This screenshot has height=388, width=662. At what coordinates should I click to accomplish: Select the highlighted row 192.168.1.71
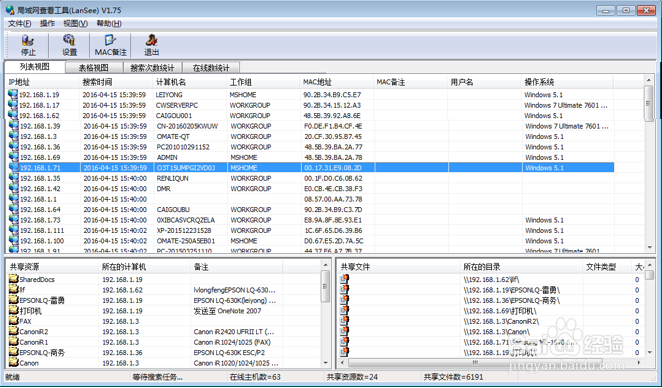[x=310, y=168]
